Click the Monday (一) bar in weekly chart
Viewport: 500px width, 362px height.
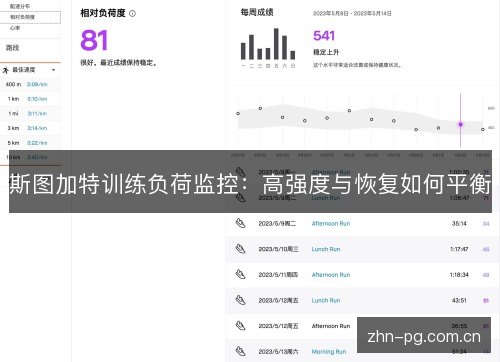[243, 51]
